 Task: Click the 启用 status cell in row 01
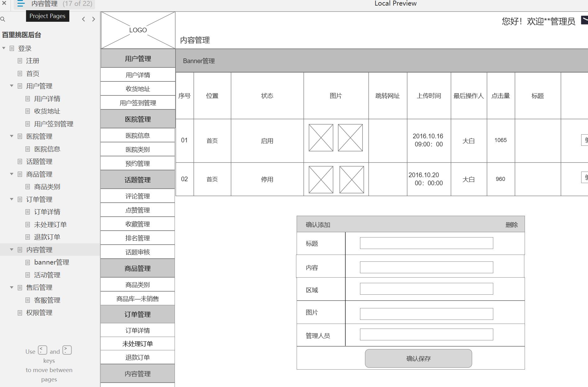pos(267,141)
